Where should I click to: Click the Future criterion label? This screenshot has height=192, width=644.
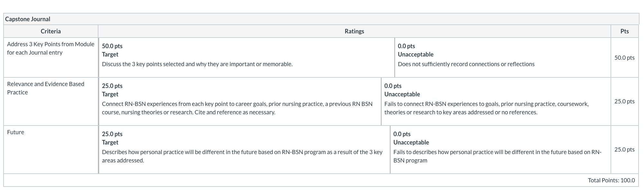pos(15,132)
